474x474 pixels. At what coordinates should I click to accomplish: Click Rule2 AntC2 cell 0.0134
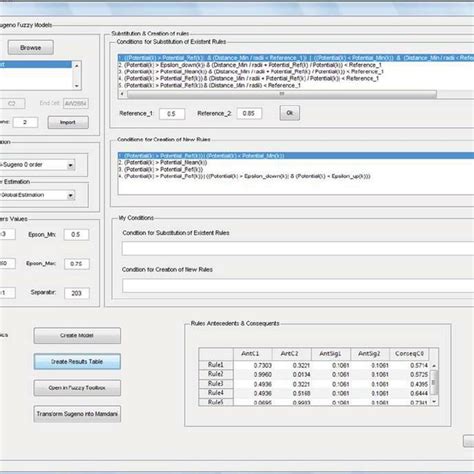[292, 375]
